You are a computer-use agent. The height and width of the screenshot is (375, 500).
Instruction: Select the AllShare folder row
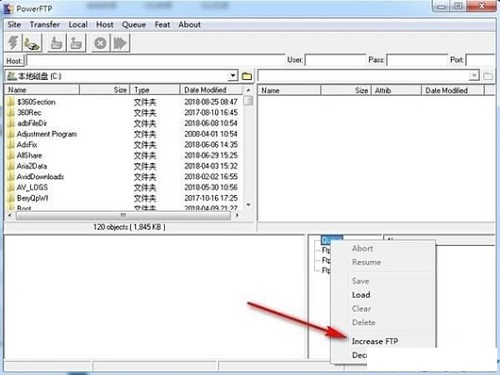[x=124, y=155]
